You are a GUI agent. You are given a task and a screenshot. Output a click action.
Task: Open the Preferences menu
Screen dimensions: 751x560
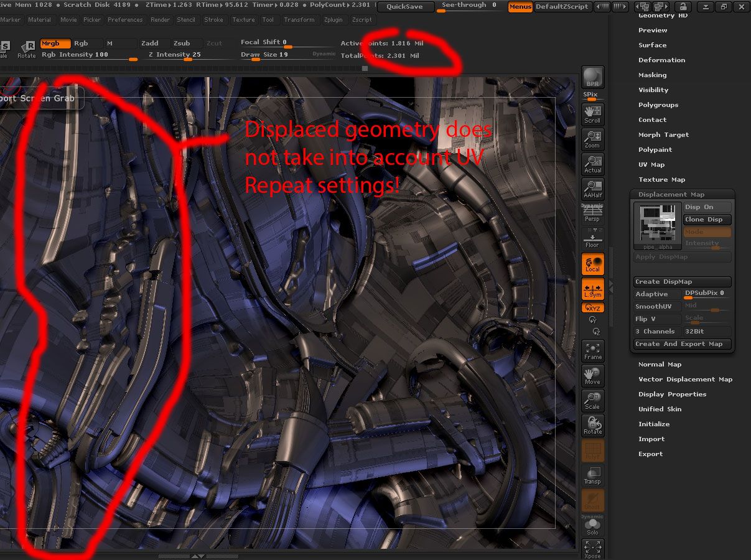[125, 19]
